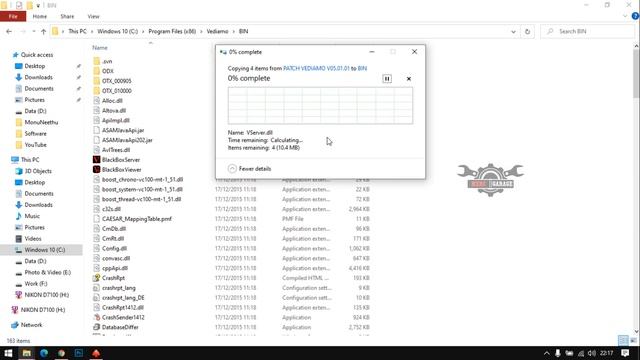The image size is (640, 360).
Task: Select CAESAR_MappingTable.pmf file
Action: 136,219
